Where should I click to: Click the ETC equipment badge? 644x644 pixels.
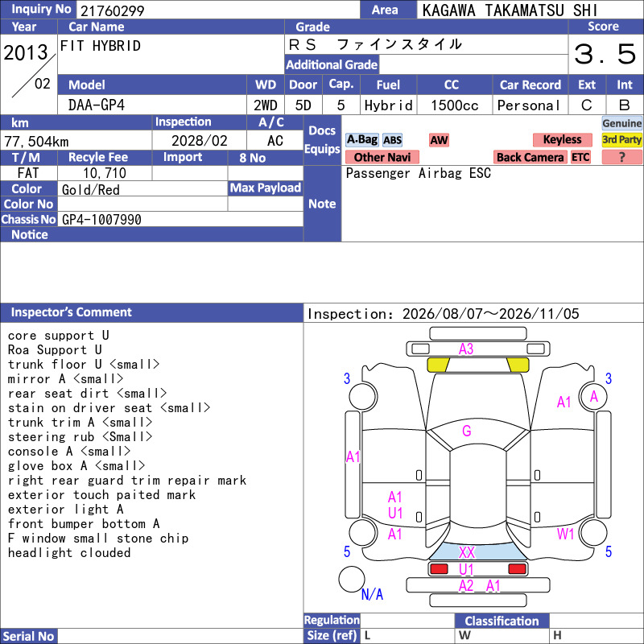580,157
